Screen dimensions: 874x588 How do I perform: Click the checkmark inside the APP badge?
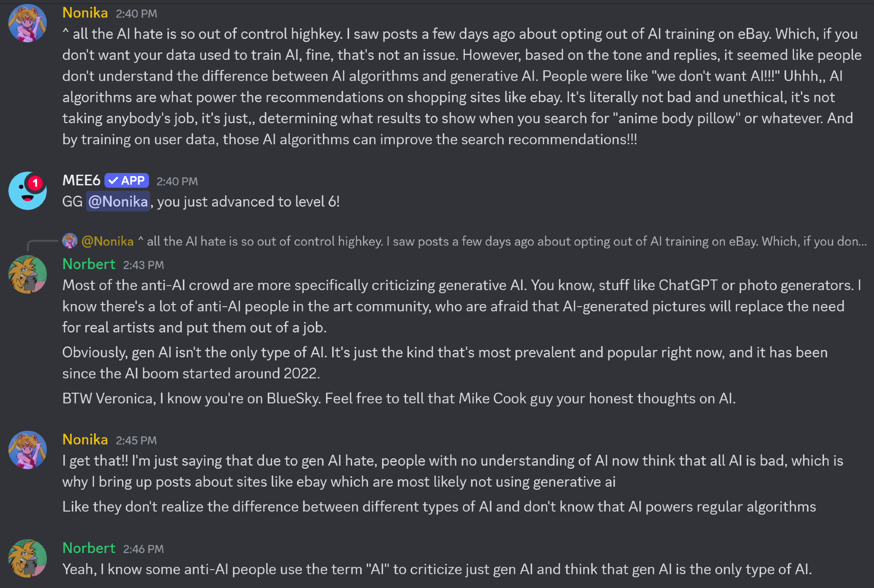click(x=113, y=180)
